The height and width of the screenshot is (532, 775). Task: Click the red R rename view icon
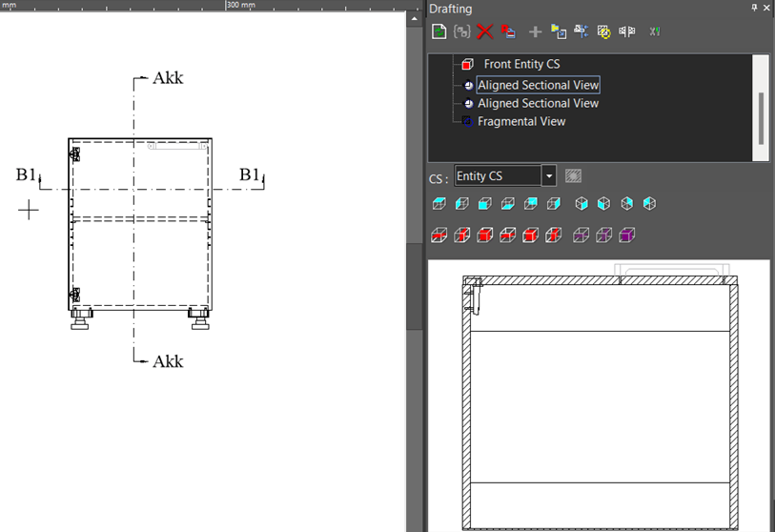point(508,31)
